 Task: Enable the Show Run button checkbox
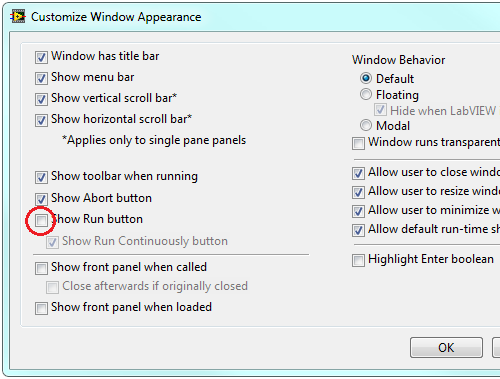coord(41,220)
